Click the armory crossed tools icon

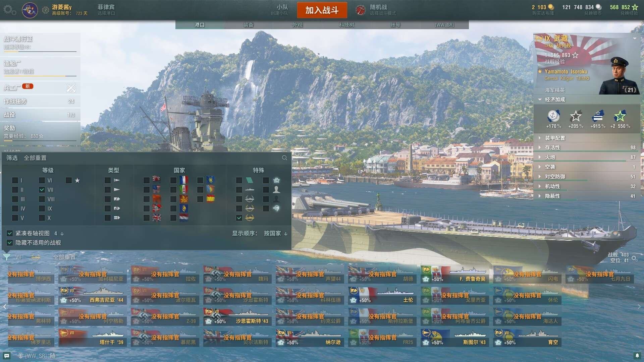click(71, 88)
